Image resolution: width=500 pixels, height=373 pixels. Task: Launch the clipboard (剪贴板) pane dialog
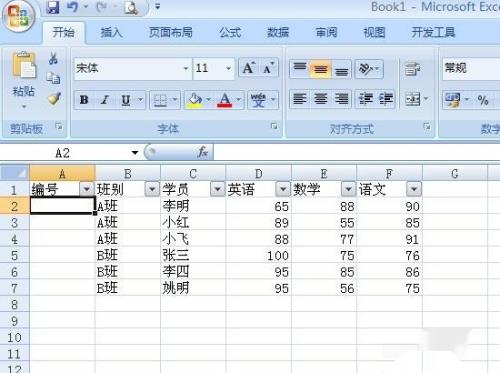tap(59, 126)
